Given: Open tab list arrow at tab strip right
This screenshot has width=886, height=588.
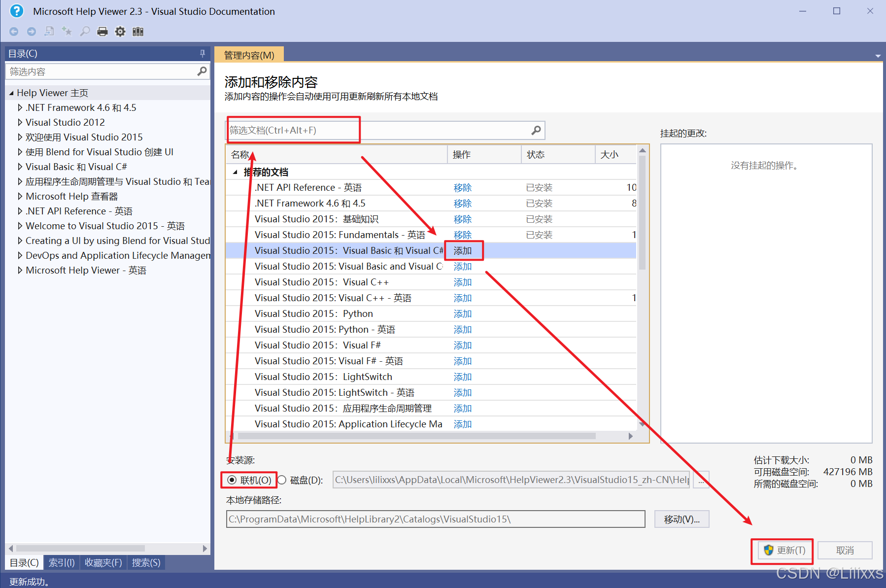Looking at the screenshot, I should click(878, 56).
